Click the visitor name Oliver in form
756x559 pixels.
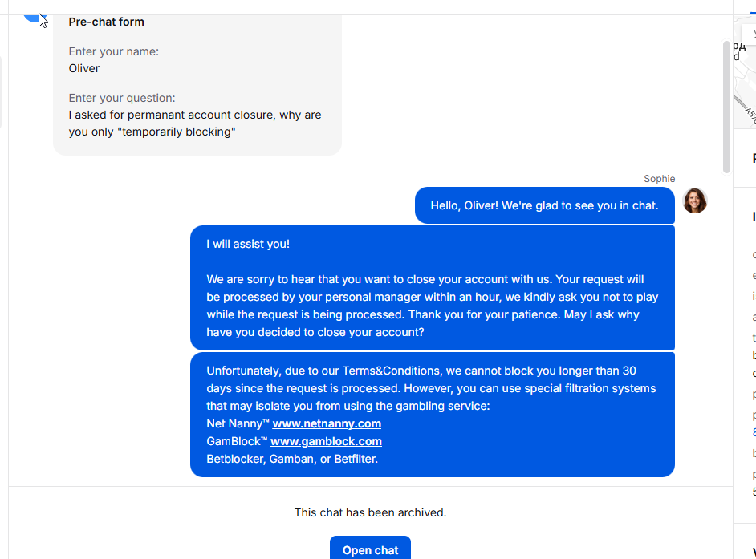pyautogui.click(x=84, y=68)
